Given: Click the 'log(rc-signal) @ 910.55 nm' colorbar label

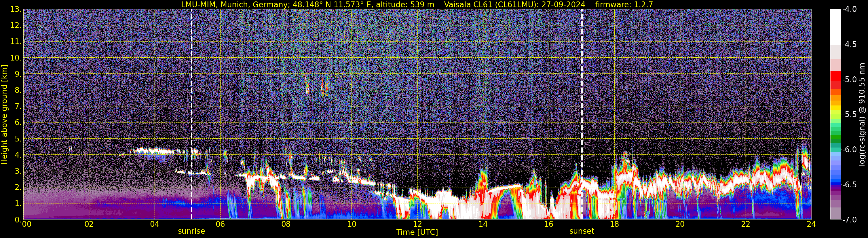Looking at the screenshot, I should click(x=862, y=114).
